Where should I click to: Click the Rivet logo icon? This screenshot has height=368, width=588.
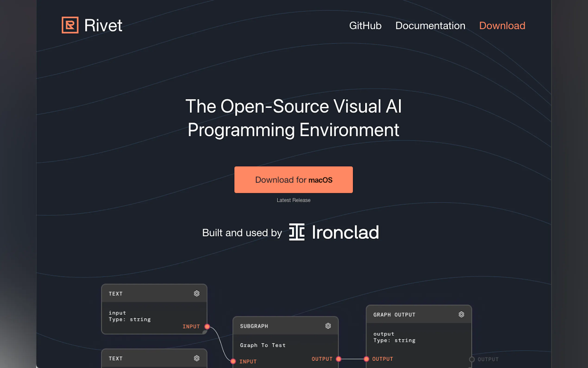[70, 25]
